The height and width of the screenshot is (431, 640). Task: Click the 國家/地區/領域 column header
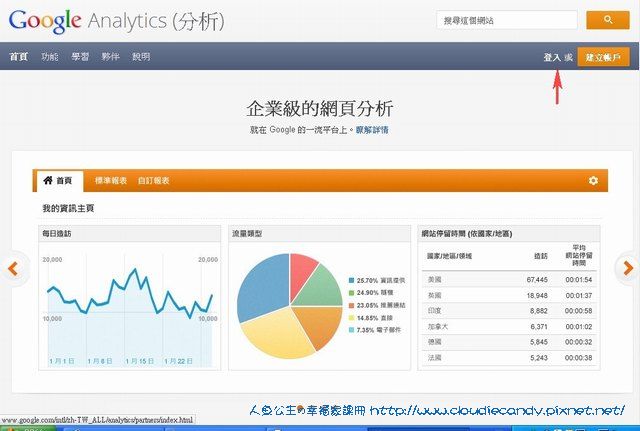click(449, 256)
